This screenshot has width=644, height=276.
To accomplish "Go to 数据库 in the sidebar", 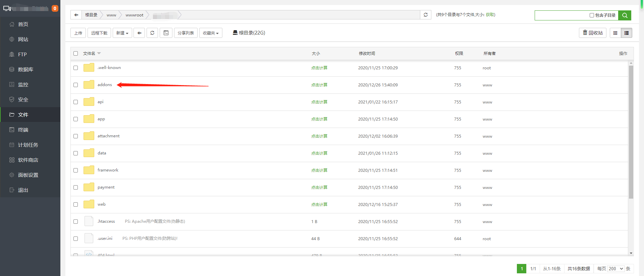I will (x=25, y=69).
